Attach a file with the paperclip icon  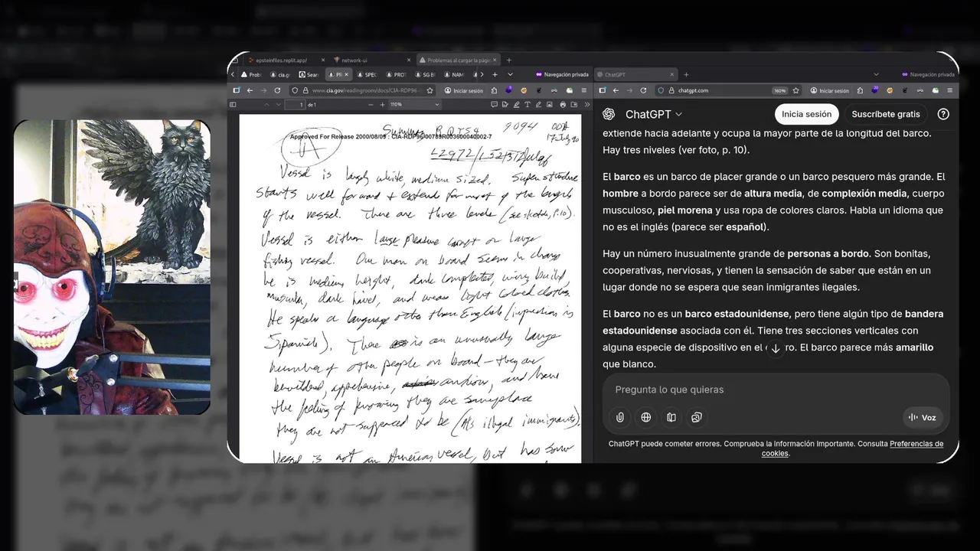click(620, 417)
